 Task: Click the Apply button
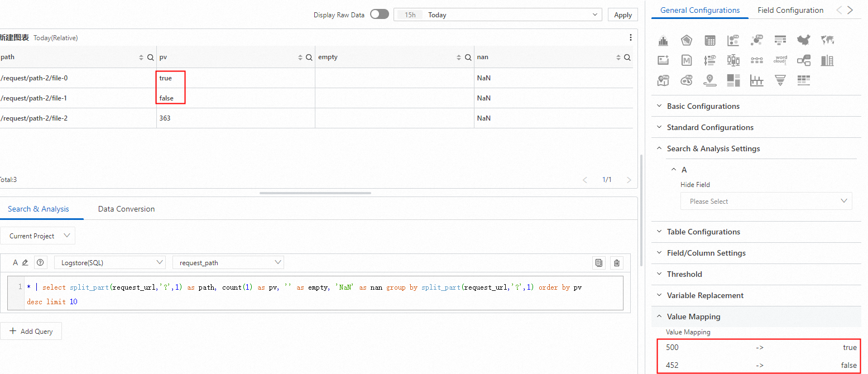point(623,15)
